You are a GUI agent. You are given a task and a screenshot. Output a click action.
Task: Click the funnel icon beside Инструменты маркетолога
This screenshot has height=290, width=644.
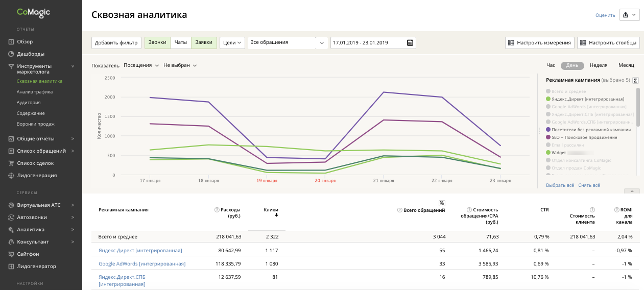click(11, 66)
